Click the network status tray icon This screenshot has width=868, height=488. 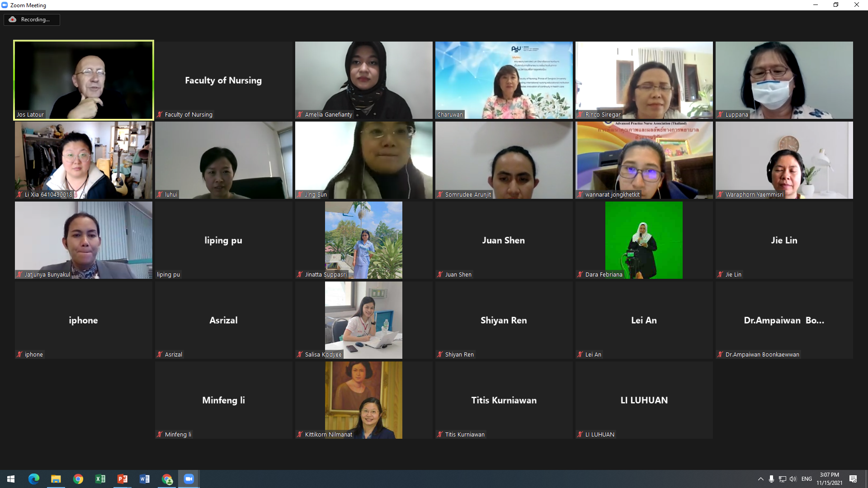[x=783, y=479]
